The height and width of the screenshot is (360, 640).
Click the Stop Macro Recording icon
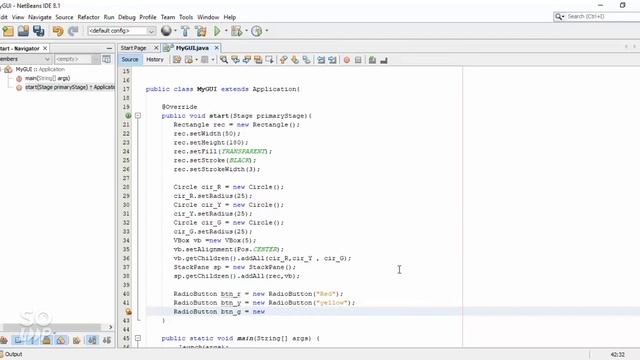[x=358, y=60]
